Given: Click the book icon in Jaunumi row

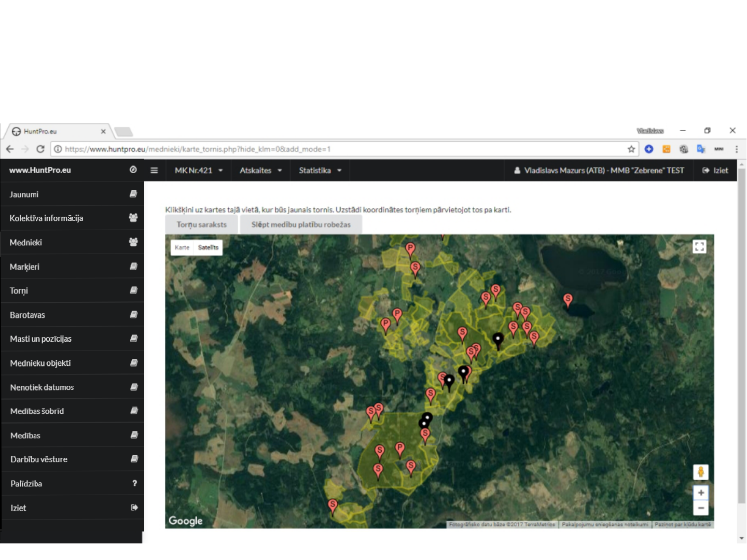Looking at the screenshot, I should tap(133, 194).
